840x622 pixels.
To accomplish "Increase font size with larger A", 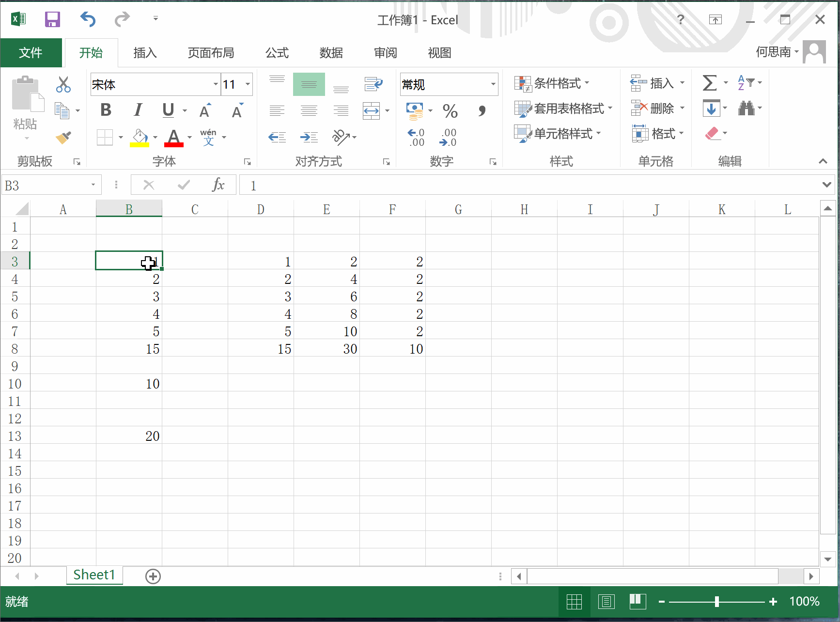I will click(x=206, y=110).
